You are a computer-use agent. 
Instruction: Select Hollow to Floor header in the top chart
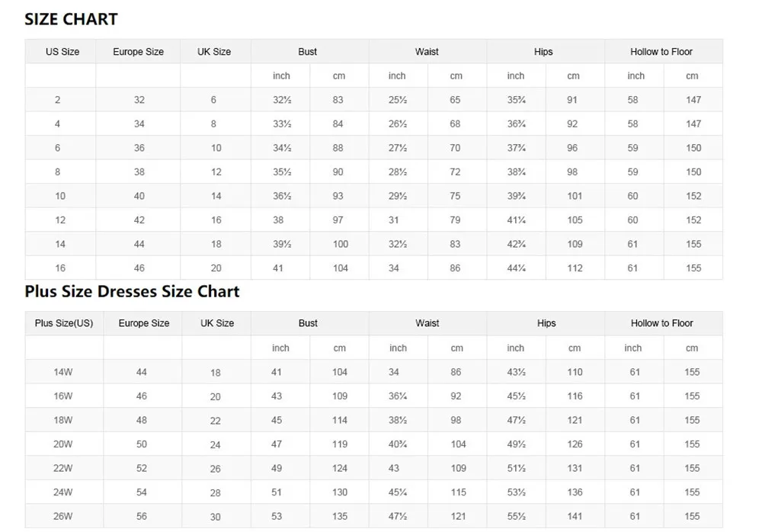pyautogui.click(x=661, y=52)
